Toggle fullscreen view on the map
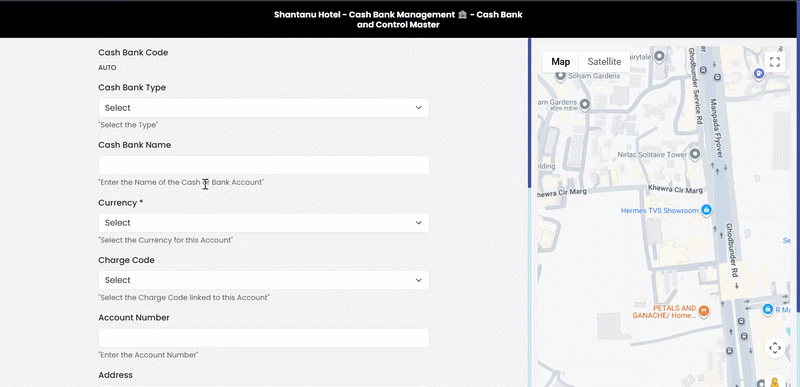The width and height of the screenshot is (800, 387). pos(774,62)
